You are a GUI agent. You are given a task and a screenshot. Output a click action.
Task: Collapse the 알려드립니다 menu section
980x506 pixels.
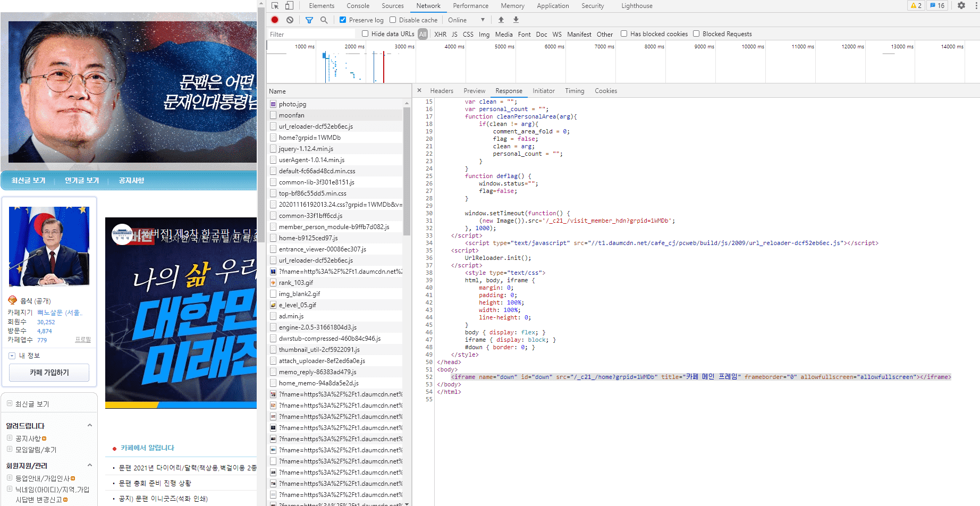(89, 425)
